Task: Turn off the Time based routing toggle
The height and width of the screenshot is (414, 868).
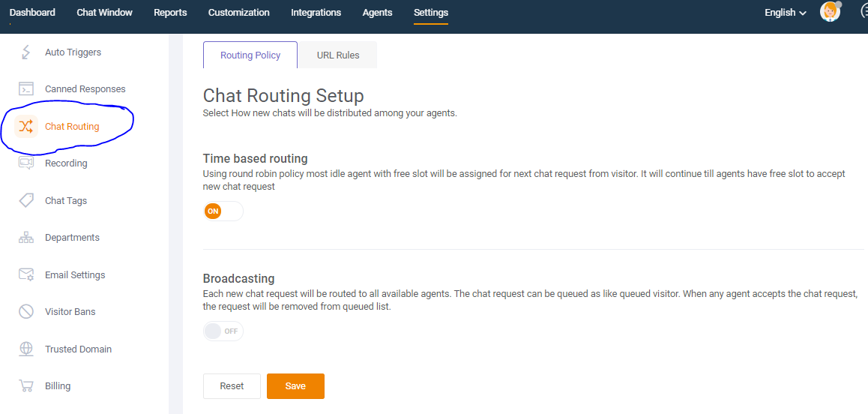Action: tap(223, 211)
